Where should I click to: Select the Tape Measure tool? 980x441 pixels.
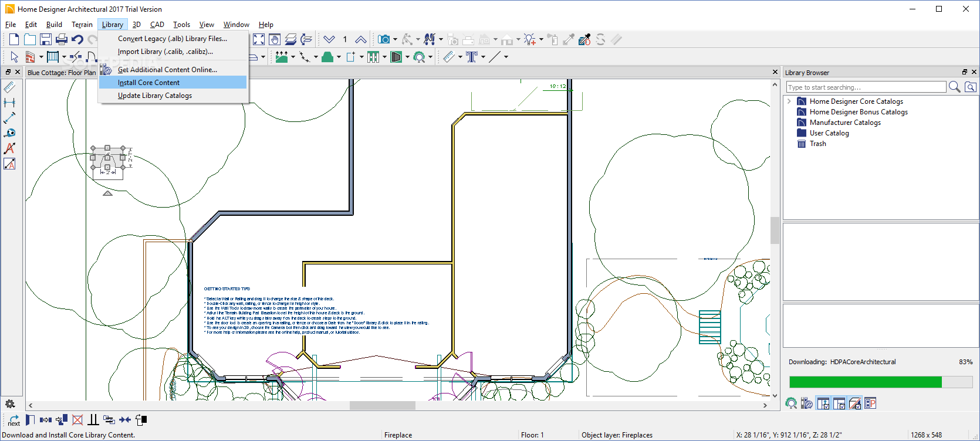(9, 133)
